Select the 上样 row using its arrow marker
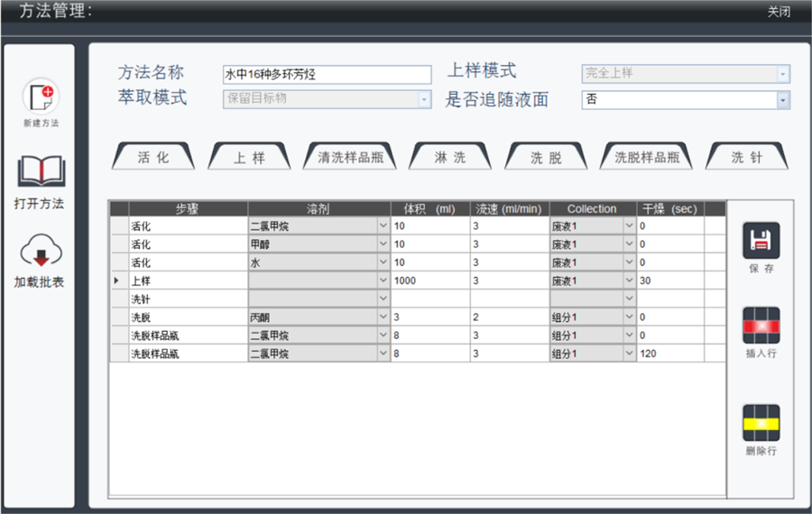The image size is (812, 514). pos(118,281)
